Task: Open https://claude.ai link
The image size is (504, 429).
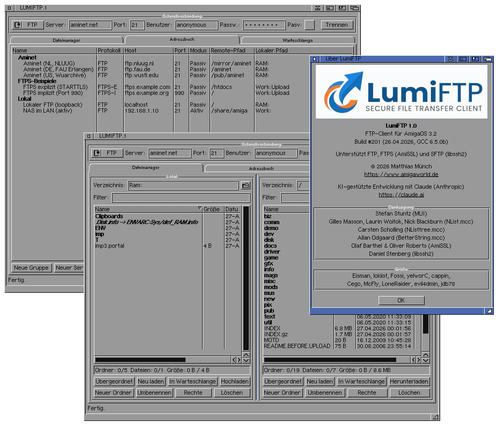Action: click(x=401, y=195)
